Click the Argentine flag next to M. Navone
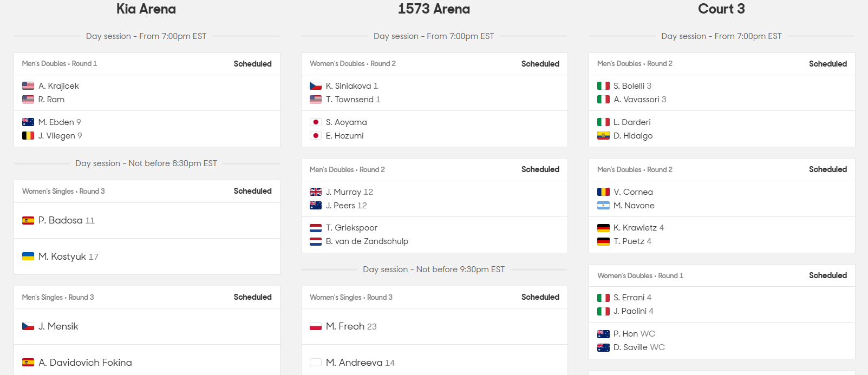868x375 pixels. [x=603, y=205]
